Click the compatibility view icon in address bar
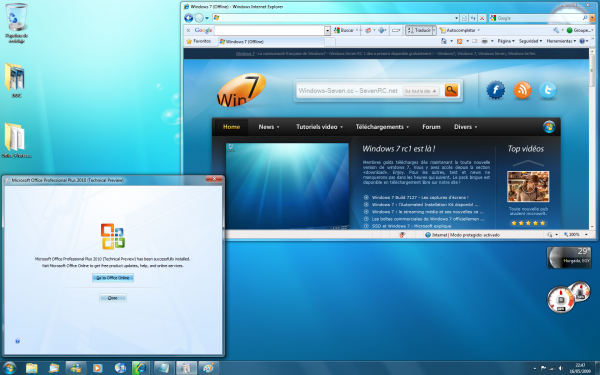Image resolution: width=600 pixels, height=375 pixels. [x=464, y=18]
